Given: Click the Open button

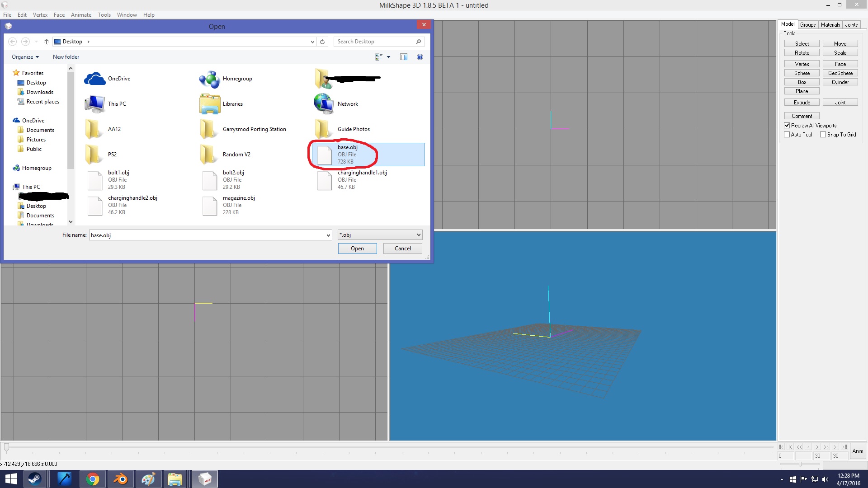Looking at the screenshot, I should [x=357, y=249].
